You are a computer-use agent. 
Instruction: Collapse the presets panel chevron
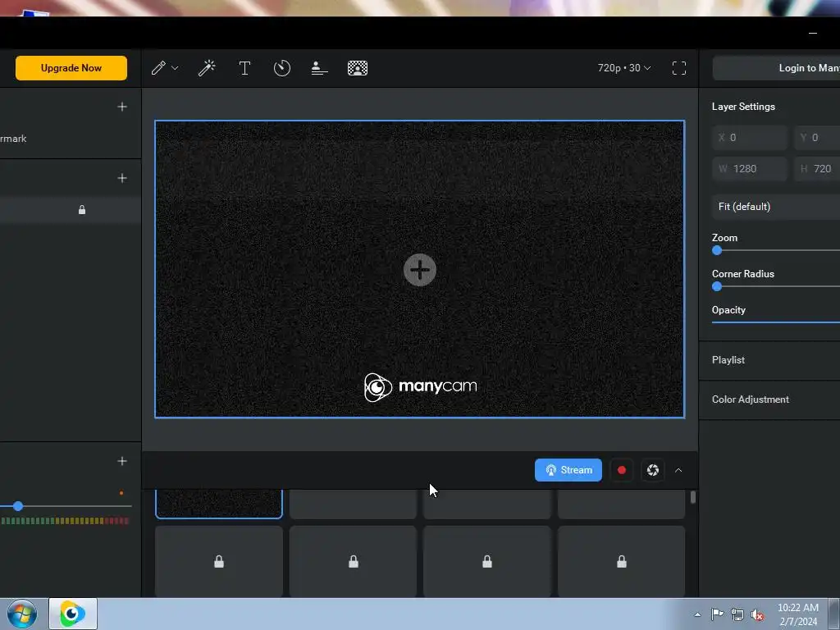coord(678,470)
